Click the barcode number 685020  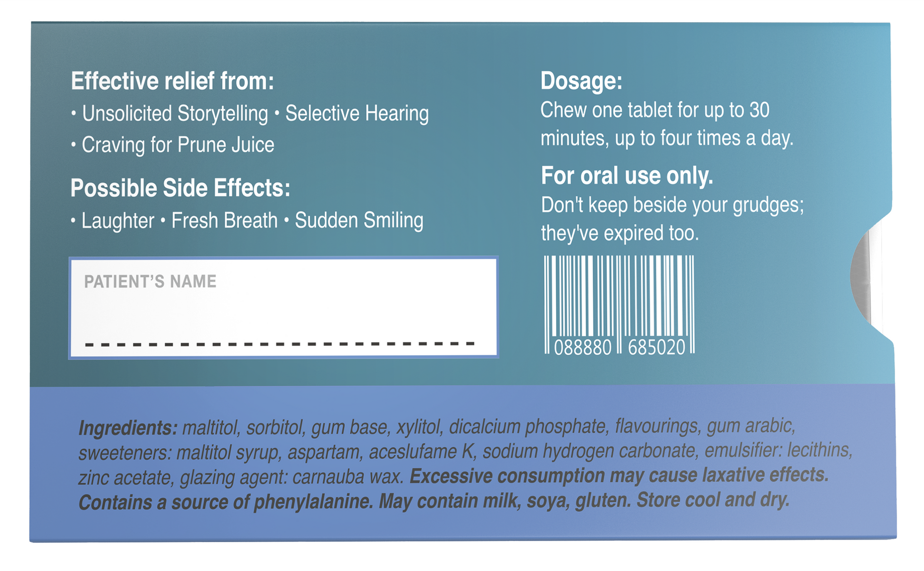pyautogui.click(x=657, y=348)
